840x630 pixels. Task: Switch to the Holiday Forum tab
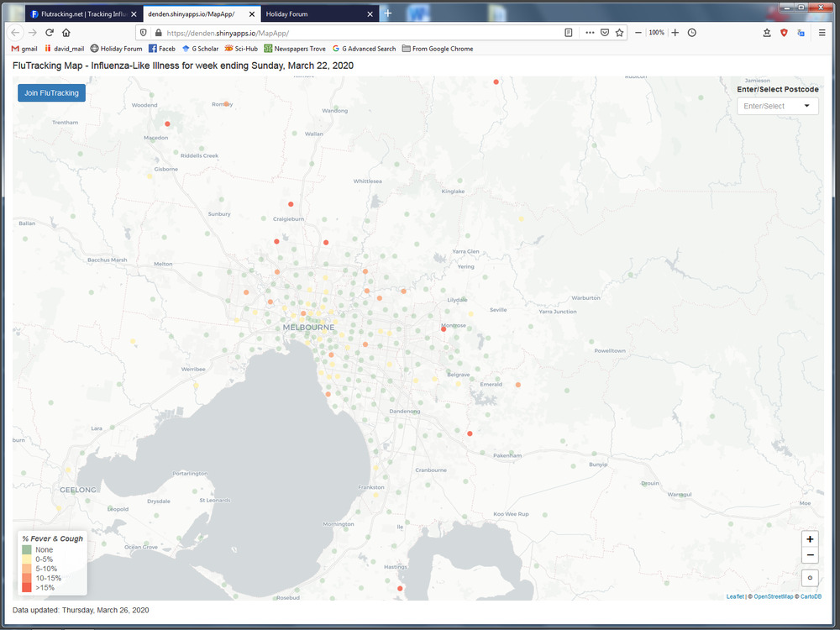click(x=311, y=14)
